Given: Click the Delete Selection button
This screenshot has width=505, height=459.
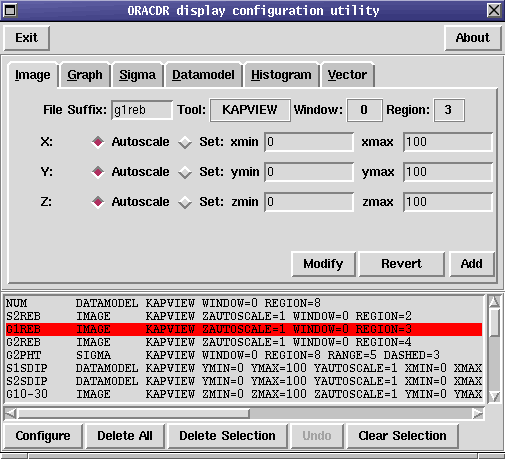Looking at the screenshot, I should [228, 436].
